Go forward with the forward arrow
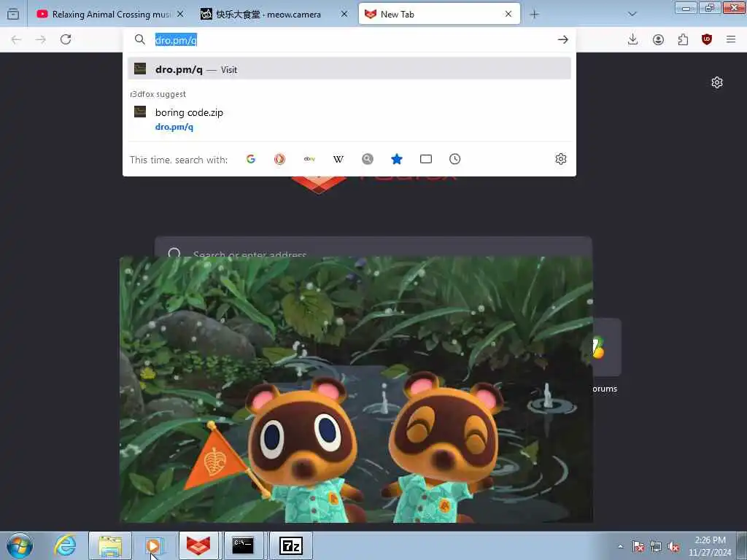This screenshot has width=747, height=560. click(41, 39)
